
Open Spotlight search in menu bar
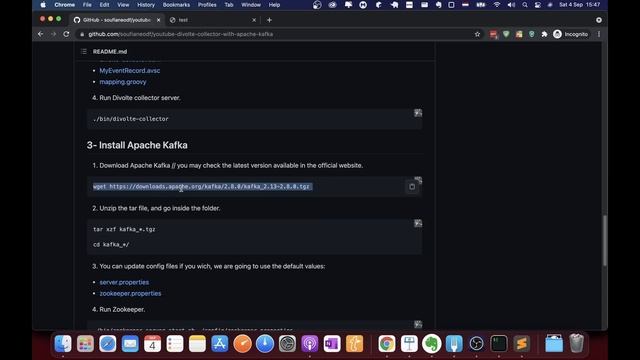tap(525, 5)
